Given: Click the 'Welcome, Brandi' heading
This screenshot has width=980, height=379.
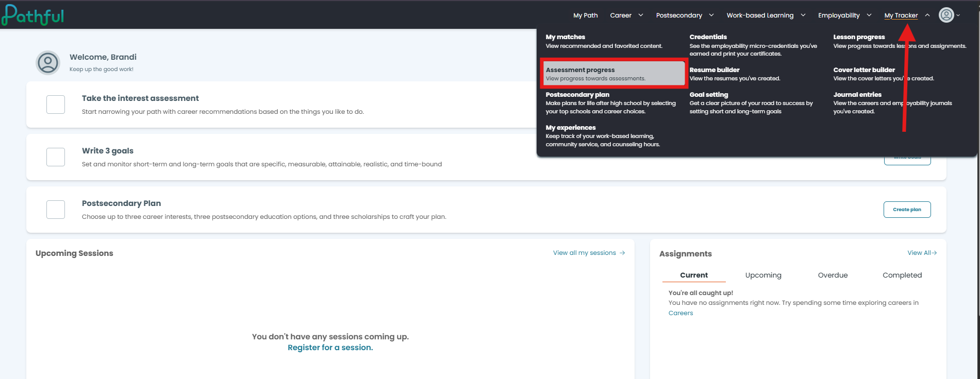Looking at the screenshot, I should [103, 57].
